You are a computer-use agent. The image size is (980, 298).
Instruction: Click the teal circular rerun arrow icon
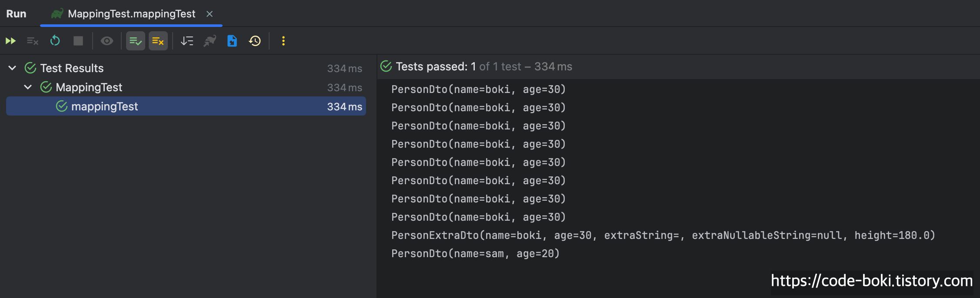55,41
